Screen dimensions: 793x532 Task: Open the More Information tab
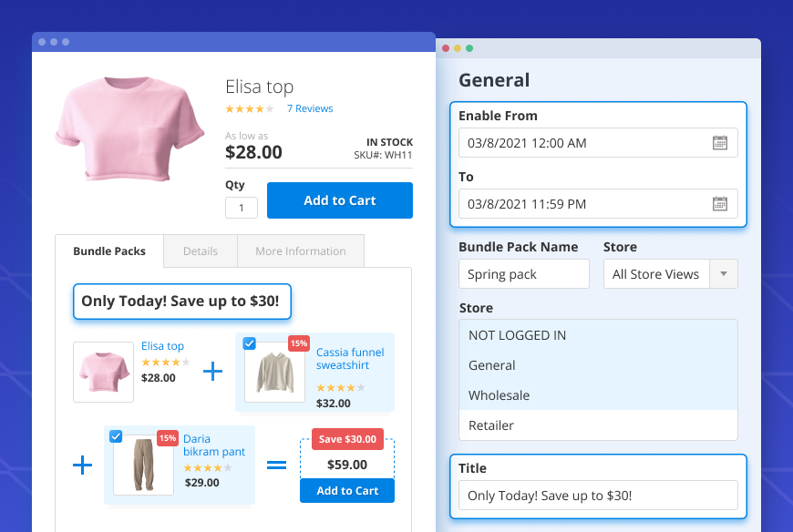[x=300, y=251]
